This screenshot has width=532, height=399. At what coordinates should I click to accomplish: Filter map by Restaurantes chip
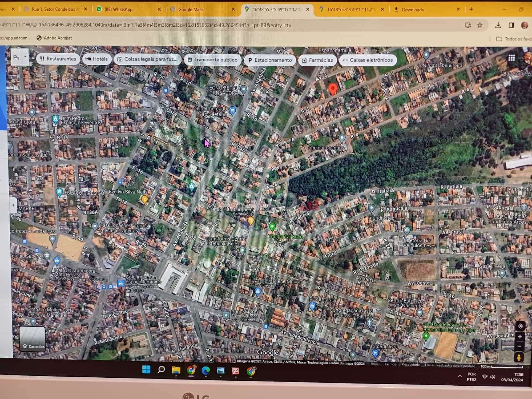(x=58, y=59)
